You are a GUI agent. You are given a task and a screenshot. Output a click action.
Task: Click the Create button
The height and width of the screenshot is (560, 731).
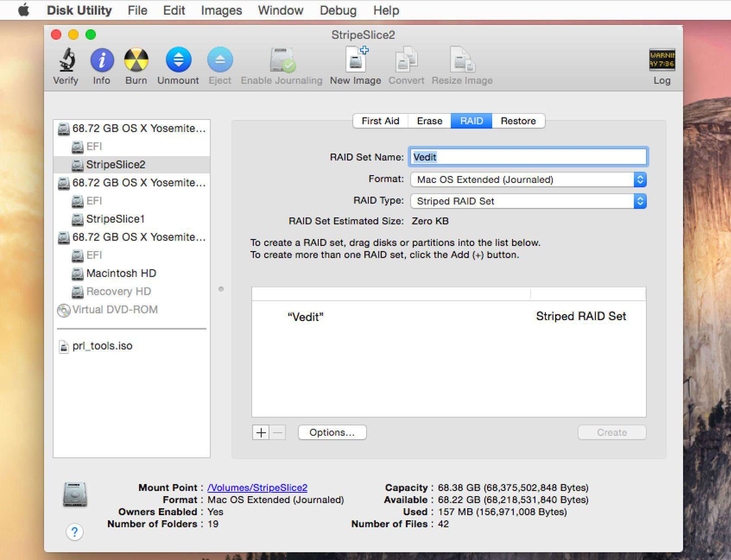(612, 432)
